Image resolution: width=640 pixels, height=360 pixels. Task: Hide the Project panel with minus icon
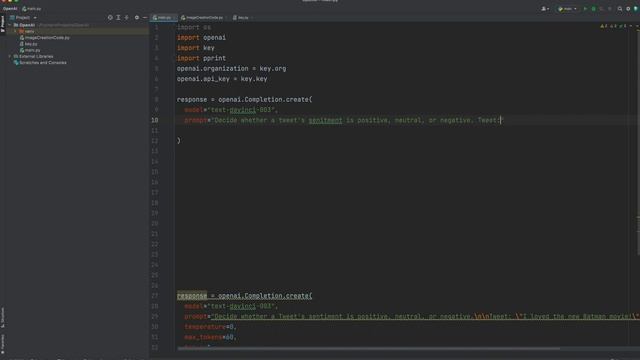point(145,18)
